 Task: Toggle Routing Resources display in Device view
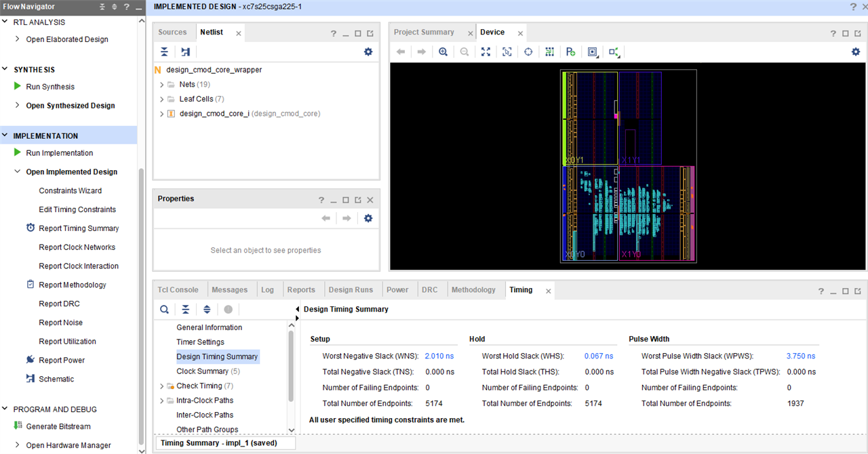549,52
